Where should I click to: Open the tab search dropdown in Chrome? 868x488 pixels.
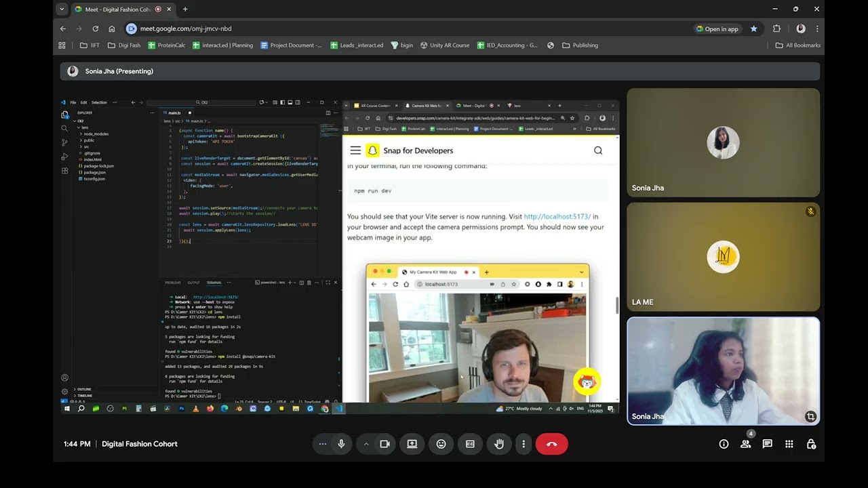coord(62,9)
